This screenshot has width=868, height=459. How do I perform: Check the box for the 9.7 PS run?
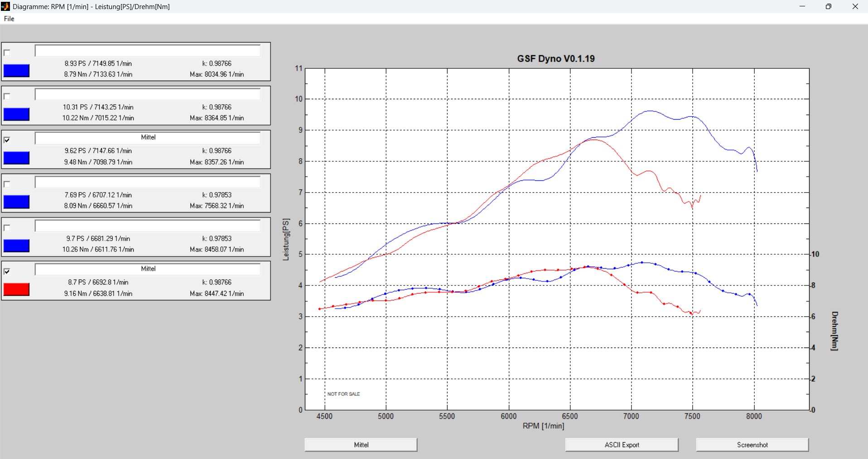coord(7,227)
